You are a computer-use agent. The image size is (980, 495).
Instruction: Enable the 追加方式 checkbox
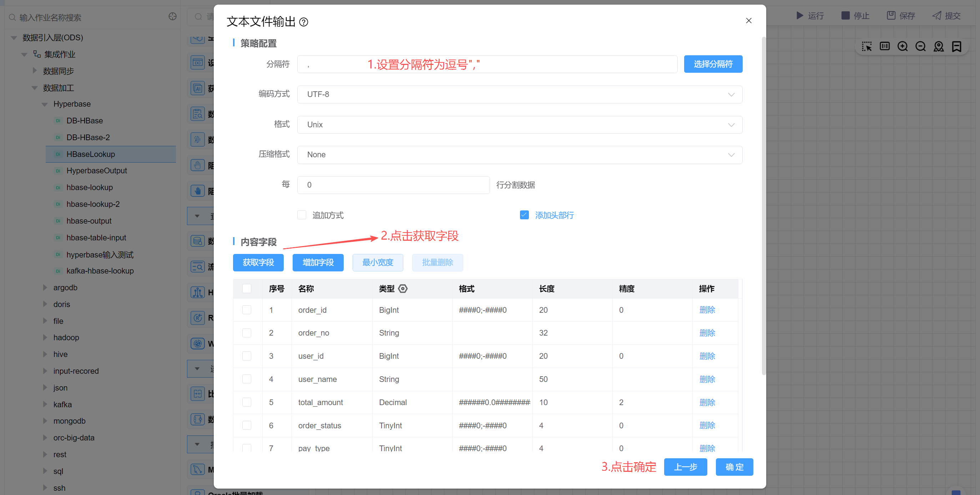[x=302, y=215]
